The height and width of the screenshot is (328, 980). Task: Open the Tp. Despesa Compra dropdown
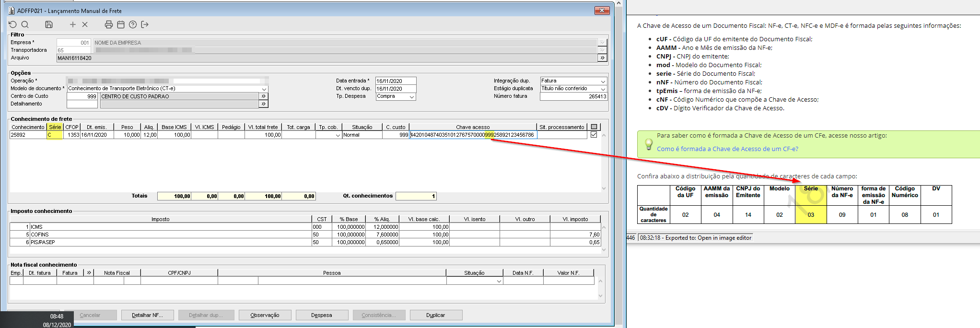tap(412, 96)
